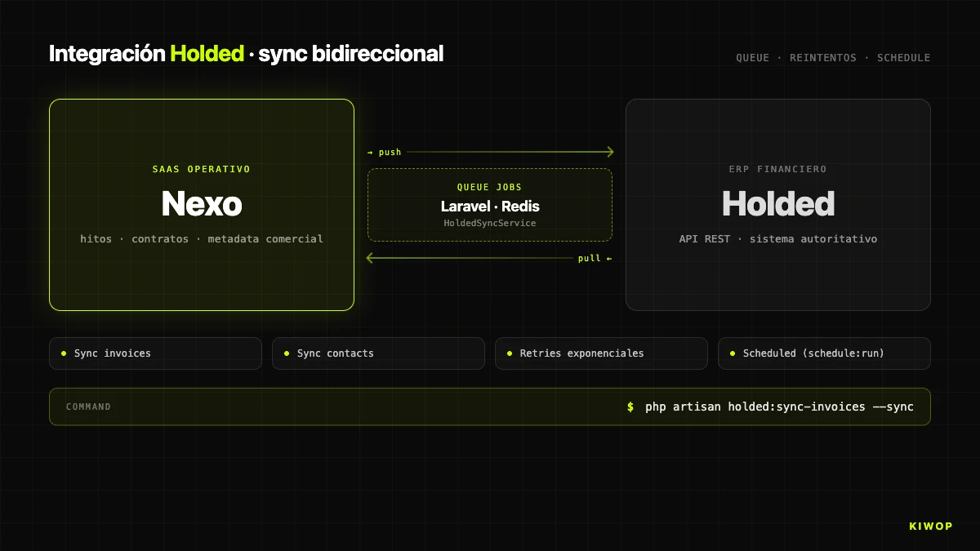Click the Scheduled (schedule:run) chip
980x551 pixels.
click(x=824, y=353)
